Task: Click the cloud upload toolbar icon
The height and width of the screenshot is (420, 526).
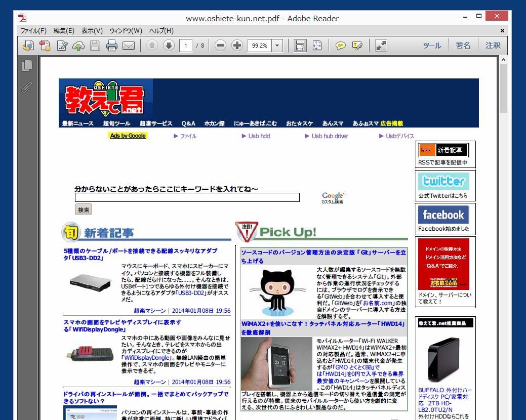Action: pyautogui.click(x=78, y=45)
